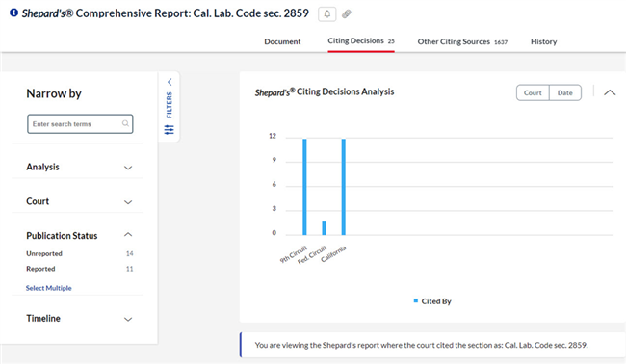Collapse filters panel with left chevron
The height and width of the screenshot is (364, 626).
click(x=170, y=82)
